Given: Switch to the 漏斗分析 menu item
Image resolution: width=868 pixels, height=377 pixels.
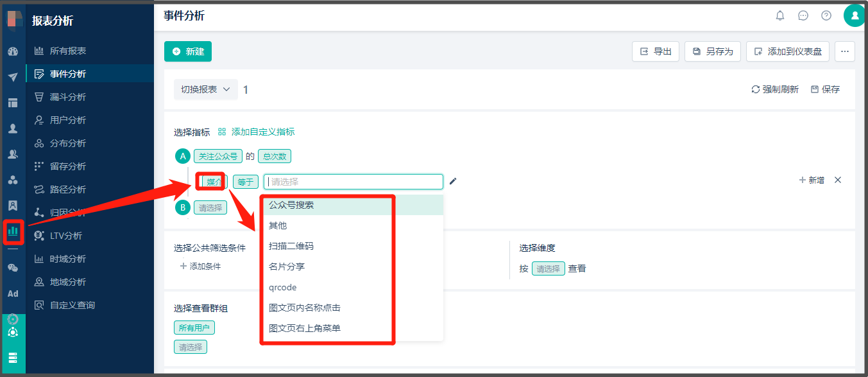Looking at the screenshot, I should pyautogui.click(x=66, y=97).
